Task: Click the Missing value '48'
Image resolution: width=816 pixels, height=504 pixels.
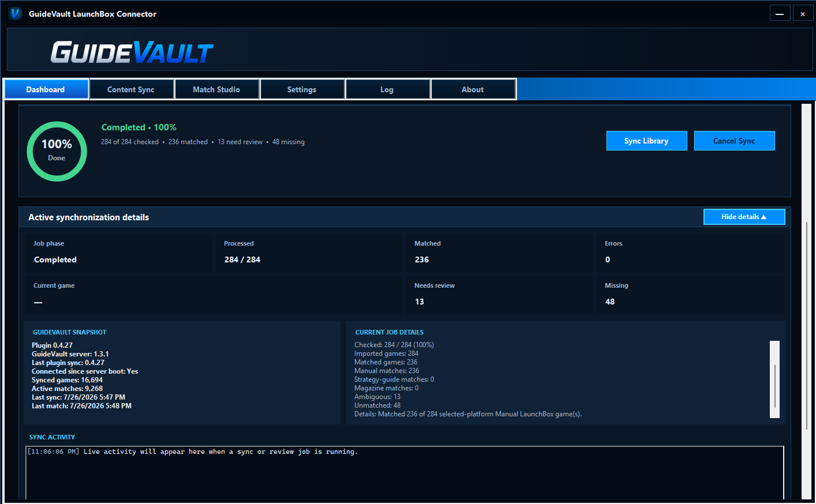Action: tap(610, 302)
